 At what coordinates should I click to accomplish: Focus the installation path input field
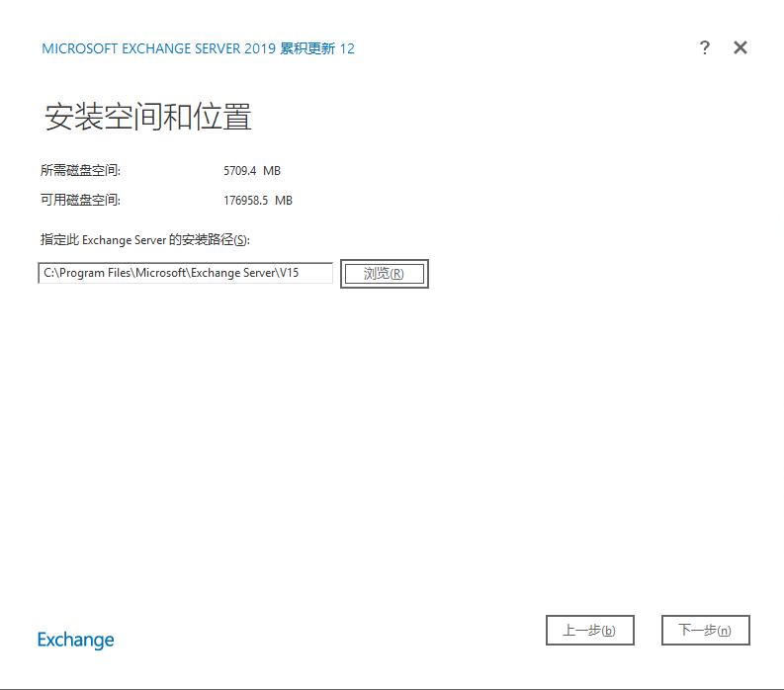(186, 273)
